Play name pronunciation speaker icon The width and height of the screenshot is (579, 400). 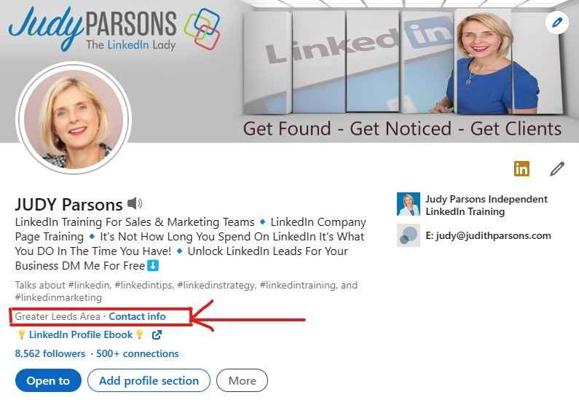134,203
